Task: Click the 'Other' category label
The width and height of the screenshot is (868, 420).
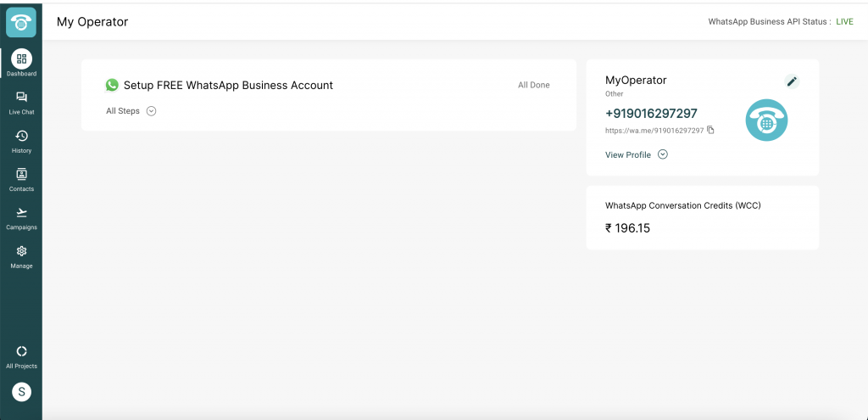Action: pyautogui.click(x=614, y=94)
